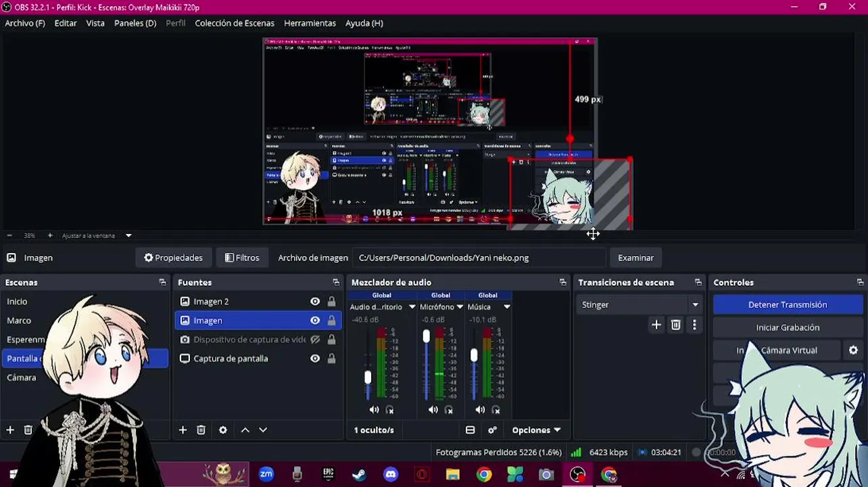Adjust the Micrófono volume slider
Screen dimensions: 868x487
(x=426, y=337)
